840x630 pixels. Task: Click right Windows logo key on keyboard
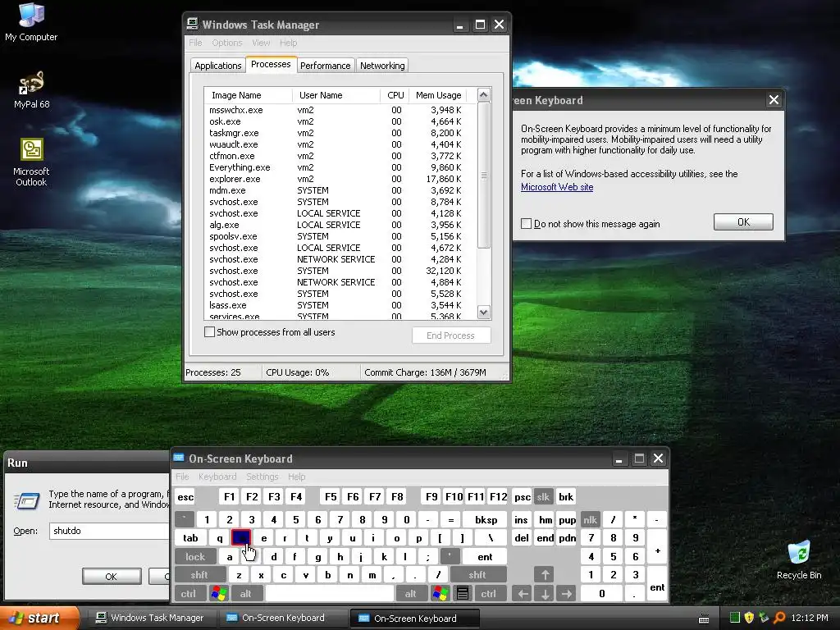click(441, 594)
